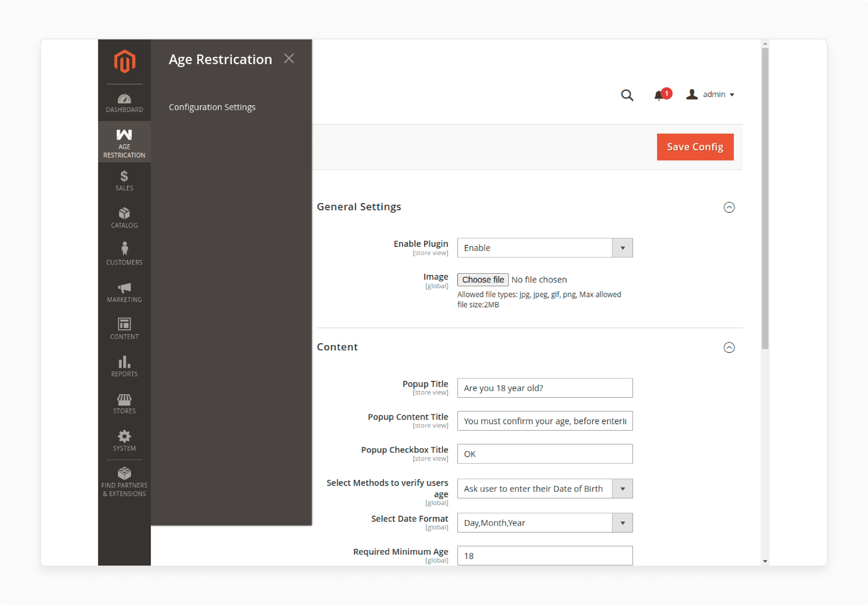Screen dimensions: 868x605
Task: Click the vertical scrollbar thumb
Action: coord(765,198)
